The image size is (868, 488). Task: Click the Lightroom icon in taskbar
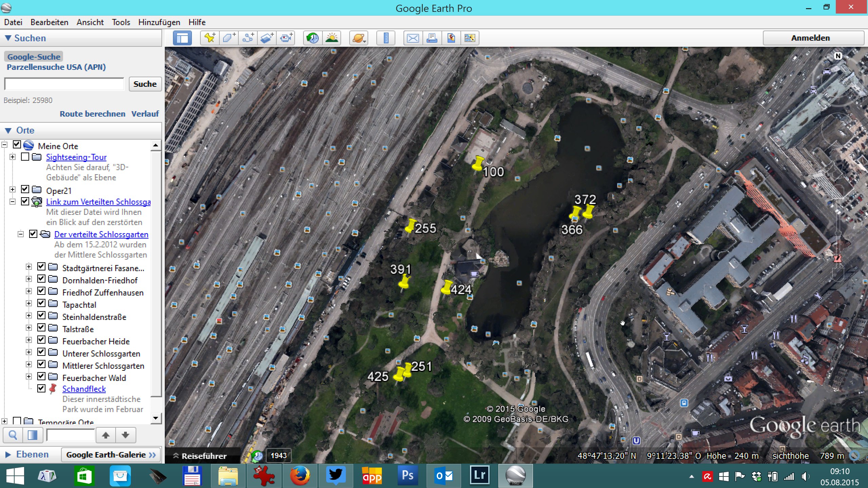tap(479, 475)
